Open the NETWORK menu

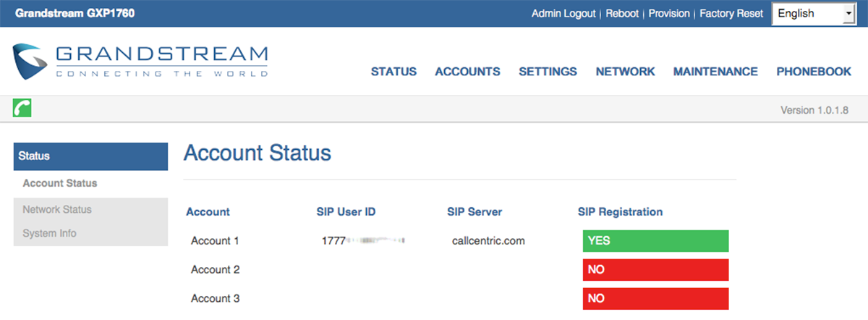point(625,72)
